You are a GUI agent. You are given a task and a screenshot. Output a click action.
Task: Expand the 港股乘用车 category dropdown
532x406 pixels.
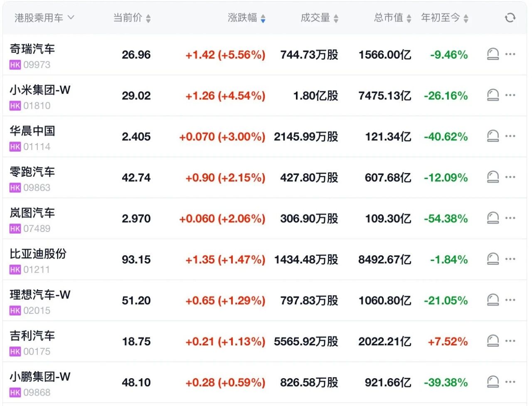pos(44,18)
